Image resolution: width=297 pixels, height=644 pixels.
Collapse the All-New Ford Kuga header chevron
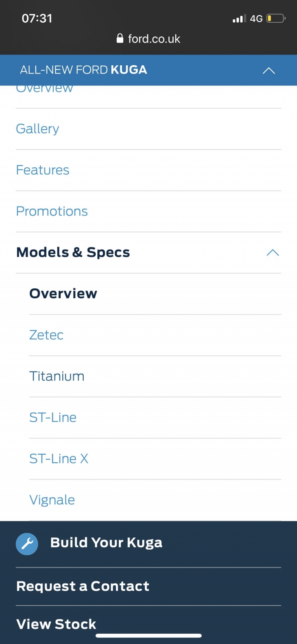269,70
